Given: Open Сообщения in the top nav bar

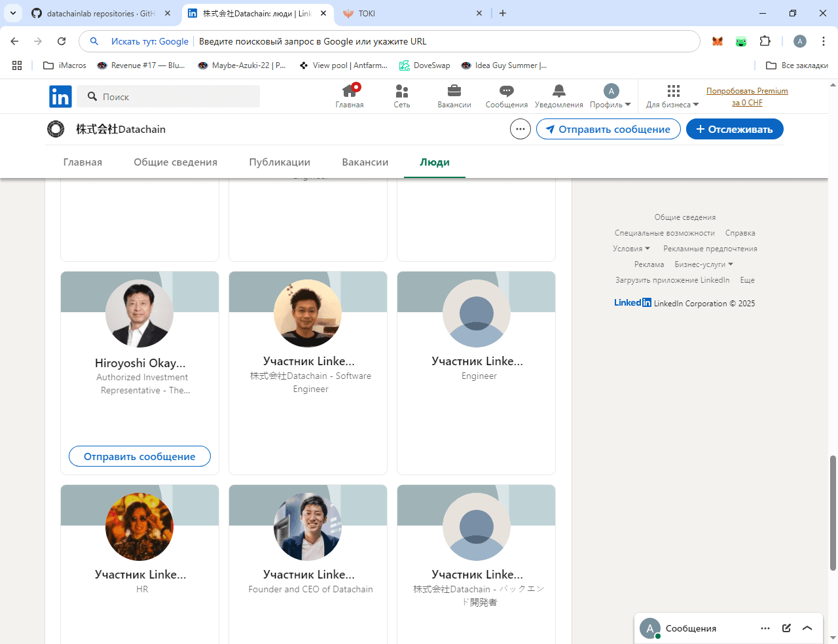Looking at the screenshot, I should click(507, 96).
